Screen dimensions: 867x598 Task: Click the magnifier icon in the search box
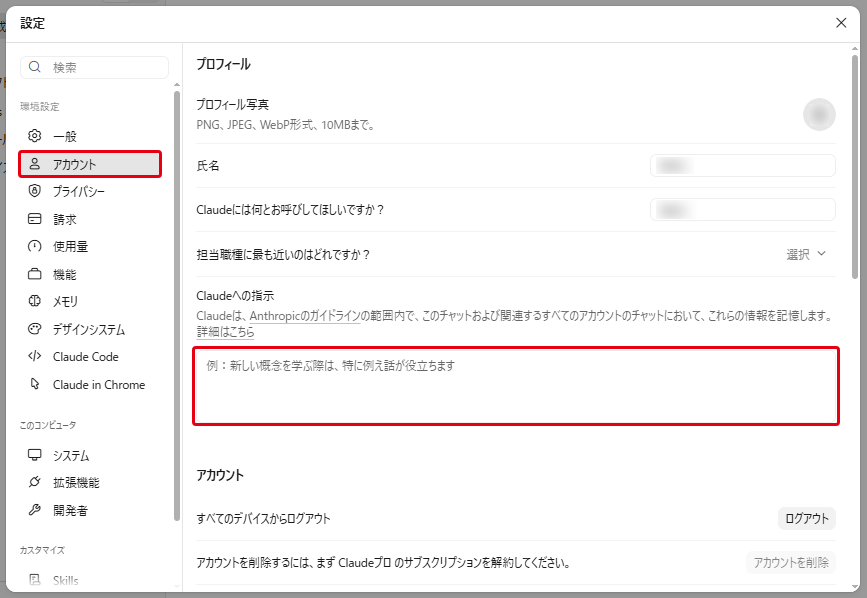[35, 67]
